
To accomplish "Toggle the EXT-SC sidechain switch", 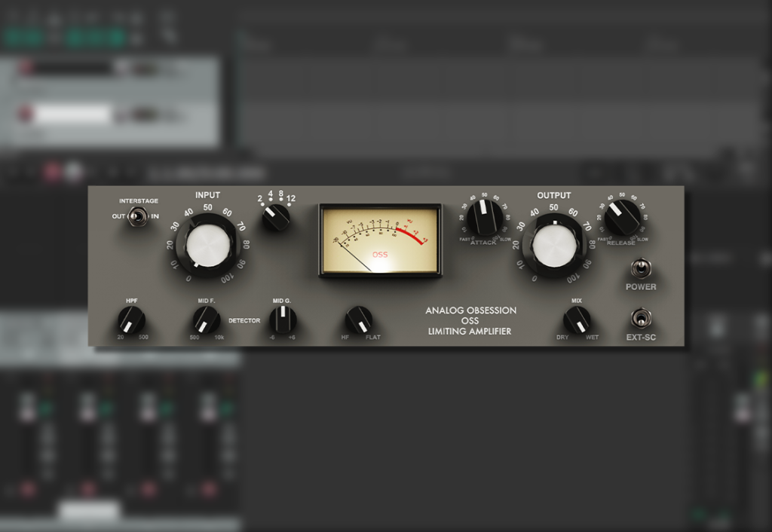I will [x=641, y=319].
